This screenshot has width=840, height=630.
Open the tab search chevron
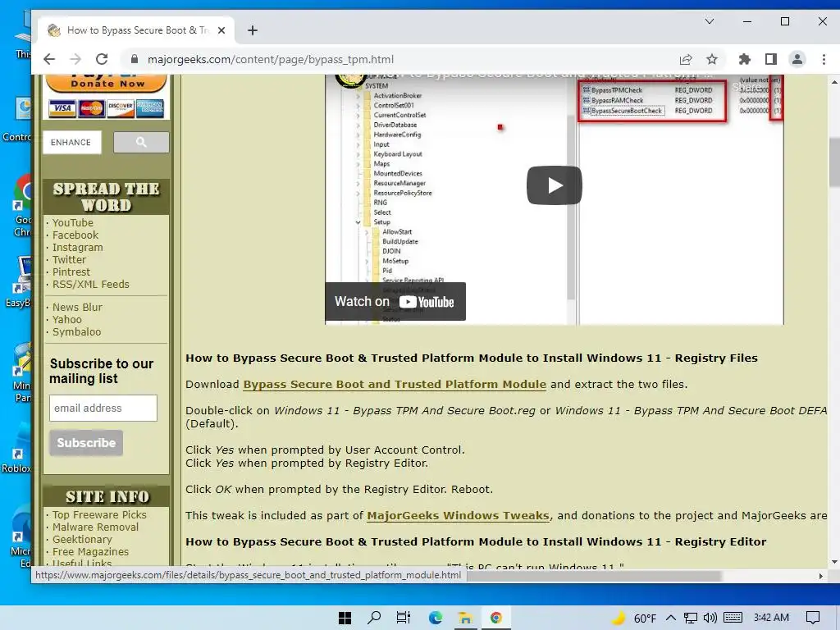[x=710, y=21]
